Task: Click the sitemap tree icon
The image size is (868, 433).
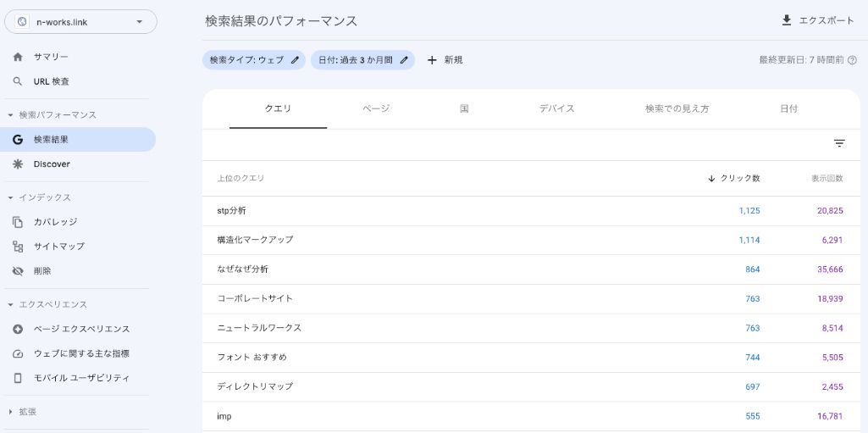Action: click(x=18, y=247)
